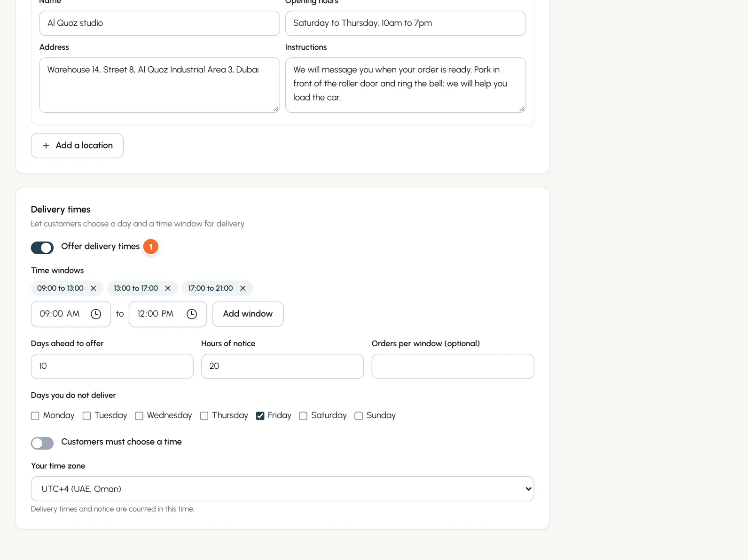Click 'Delivery times and notice are counted' note
This screenshot has width=752, height=560.
click(112, 509)
